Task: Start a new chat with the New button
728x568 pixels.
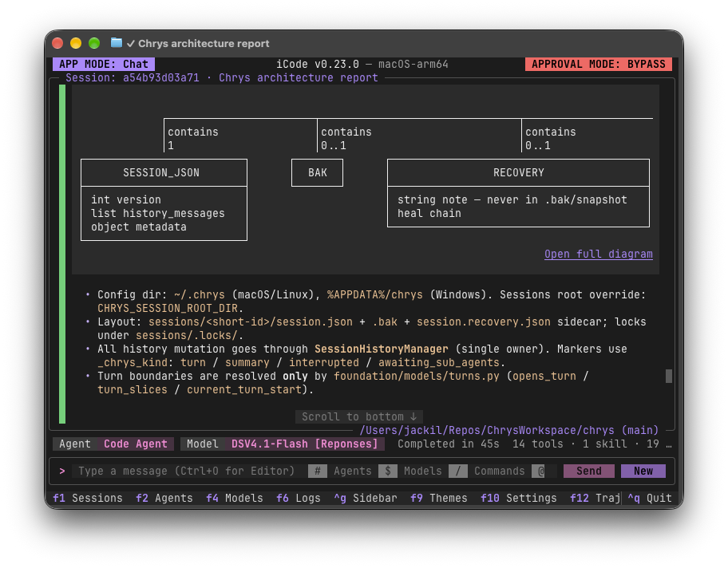Action: 643,471
